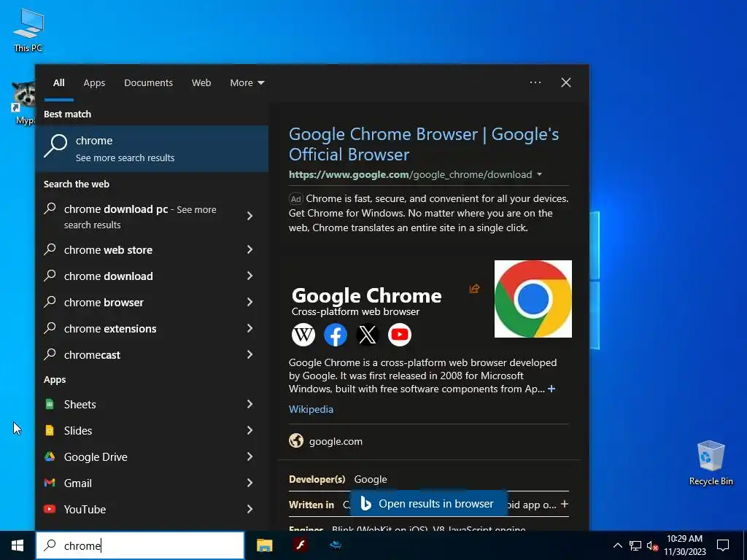747x560 pixels.
Task: Launch the Google Drive icon
Action: coord(50,456)
